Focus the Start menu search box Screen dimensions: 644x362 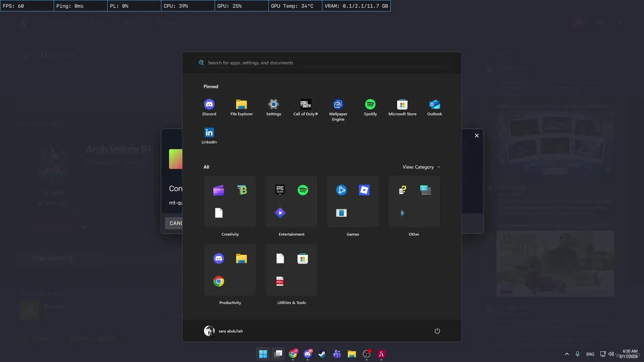click(322, 63)
